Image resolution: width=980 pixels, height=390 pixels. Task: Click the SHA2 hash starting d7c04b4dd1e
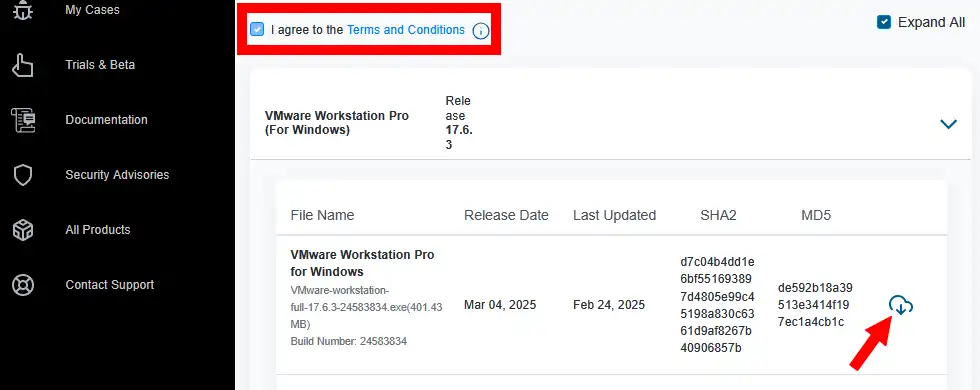click(718, 305)
